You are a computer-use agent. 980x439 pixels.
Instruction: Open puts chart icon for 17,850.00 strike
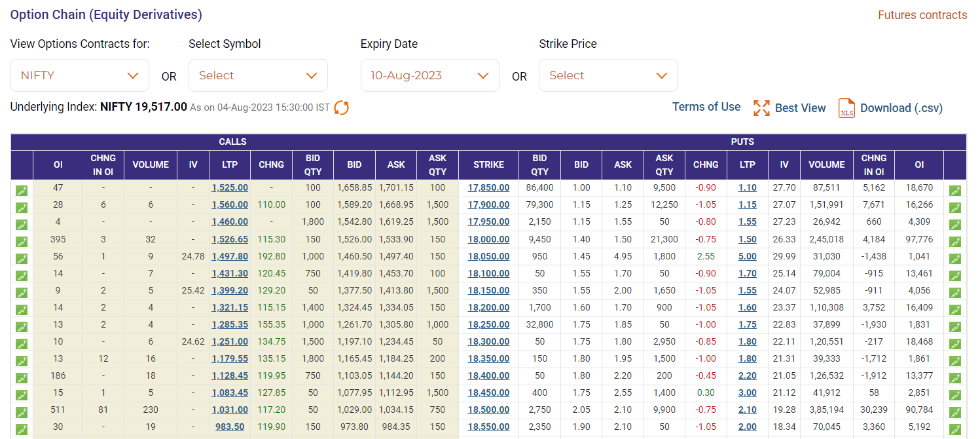coord(955,191)
